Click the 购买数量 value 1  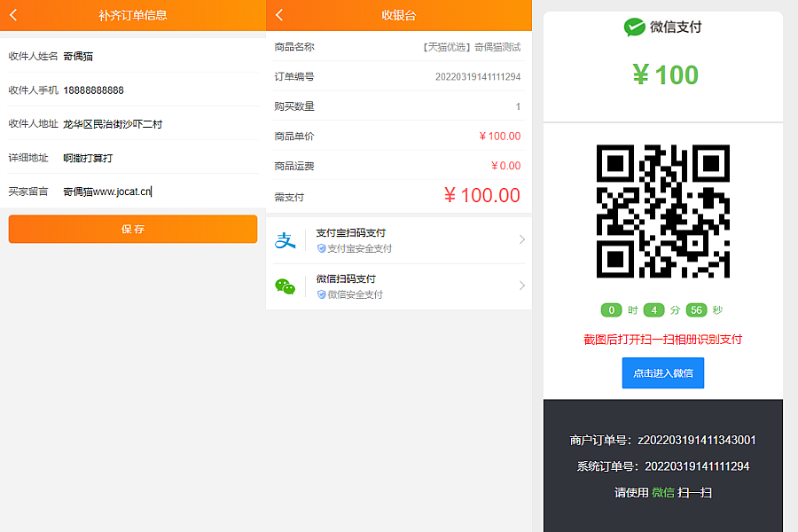point(518,107)
